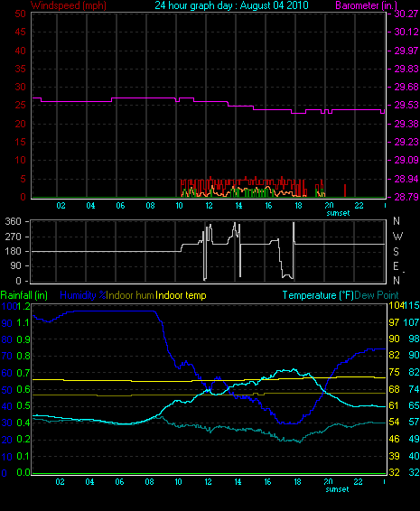
Task: Click blue humidity scale value 100
Action: 9,306
